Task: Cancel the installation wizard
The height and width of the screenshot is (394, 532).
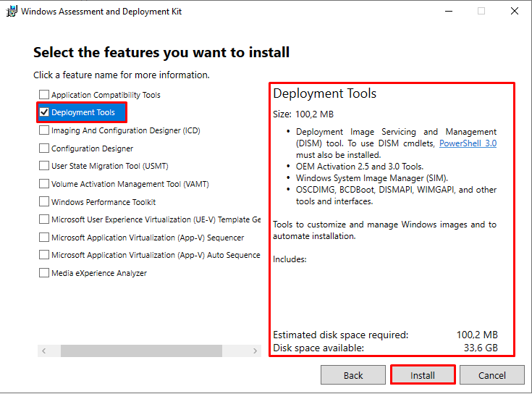Action: click(492, 375)
